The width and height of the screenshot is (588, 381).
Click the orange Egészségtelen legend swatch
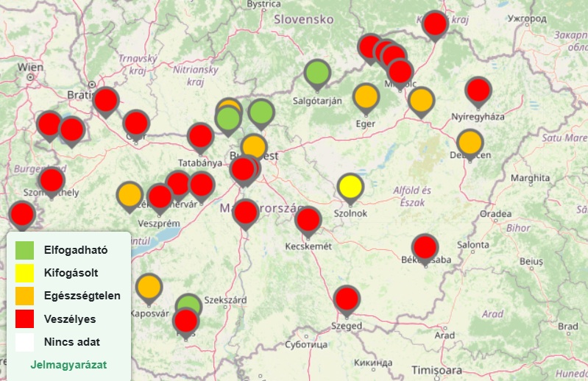click(x=25, y=296)
